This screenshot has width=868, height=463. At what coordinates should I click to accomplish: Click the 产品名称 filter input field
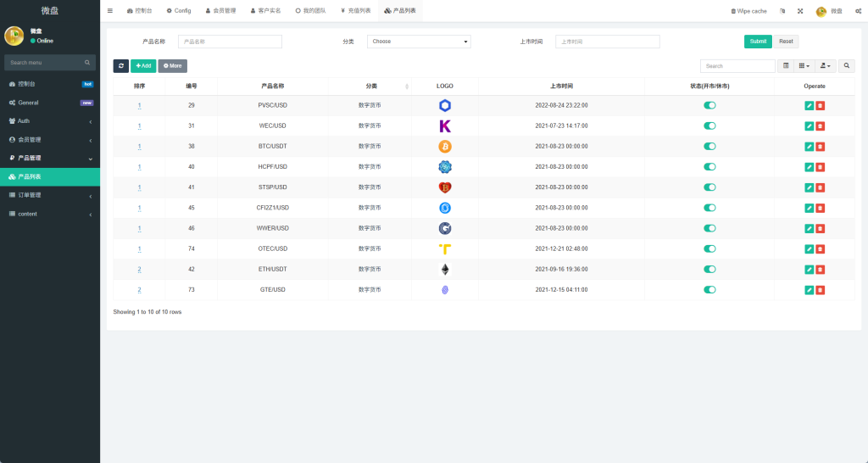point(230,41)
